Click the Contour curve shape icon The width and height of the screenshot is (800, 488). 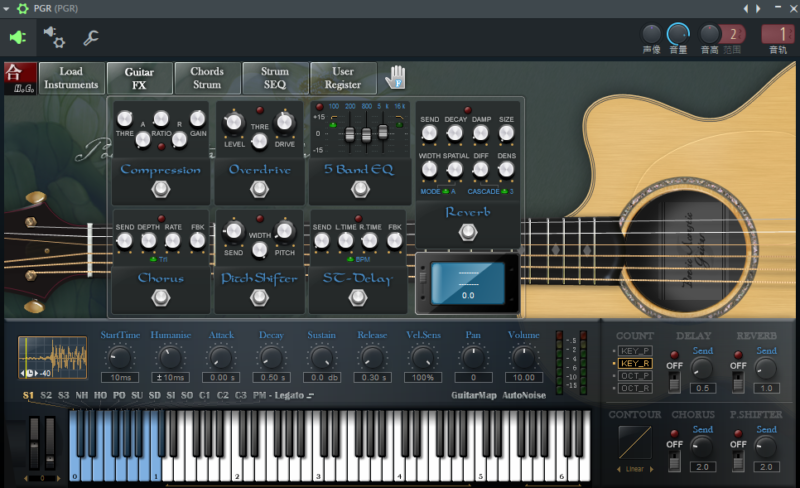tap(635, 442)
